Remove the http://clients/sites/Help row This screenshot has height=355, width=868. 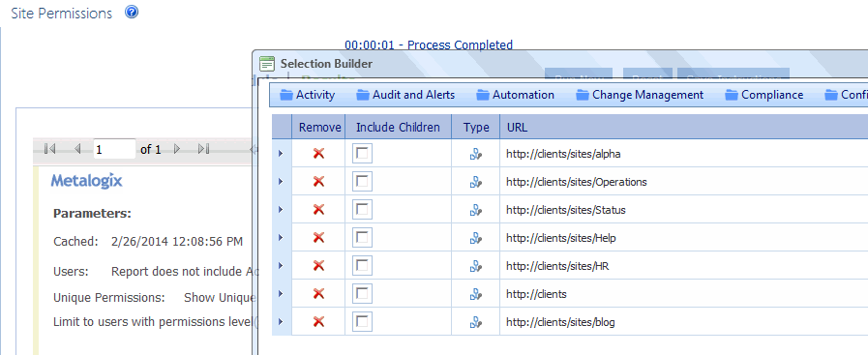coord(318,238)
